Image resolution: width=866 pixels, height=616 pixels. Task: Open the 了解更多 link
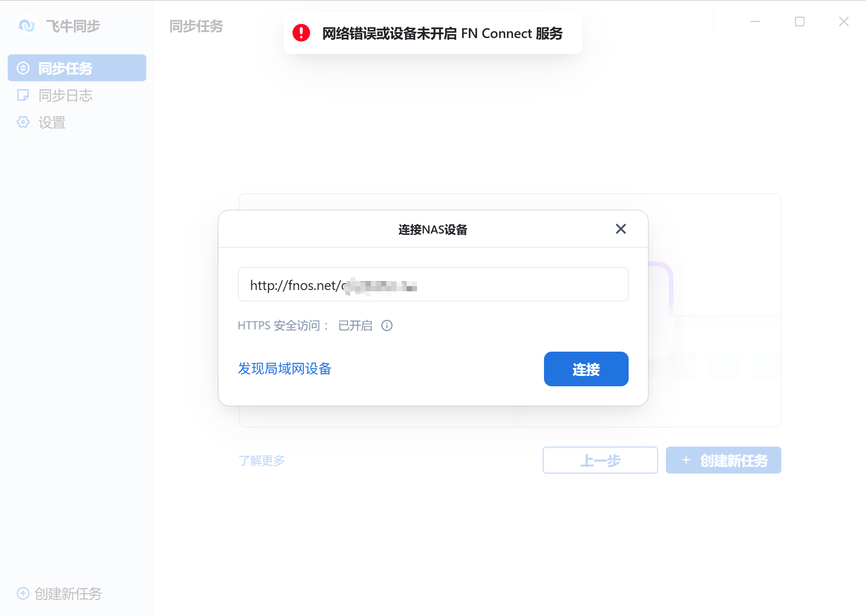coord(261,460)
